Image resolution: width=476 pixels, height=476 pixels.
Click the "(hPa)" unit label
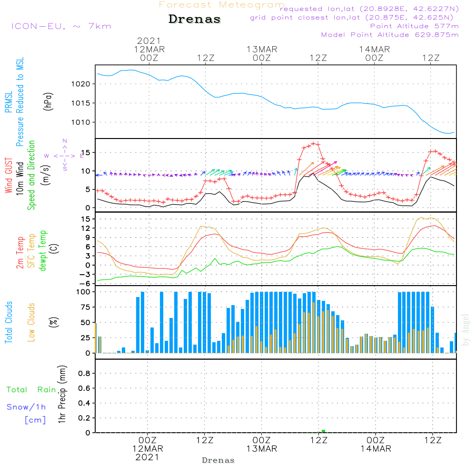tap(48, 101)
